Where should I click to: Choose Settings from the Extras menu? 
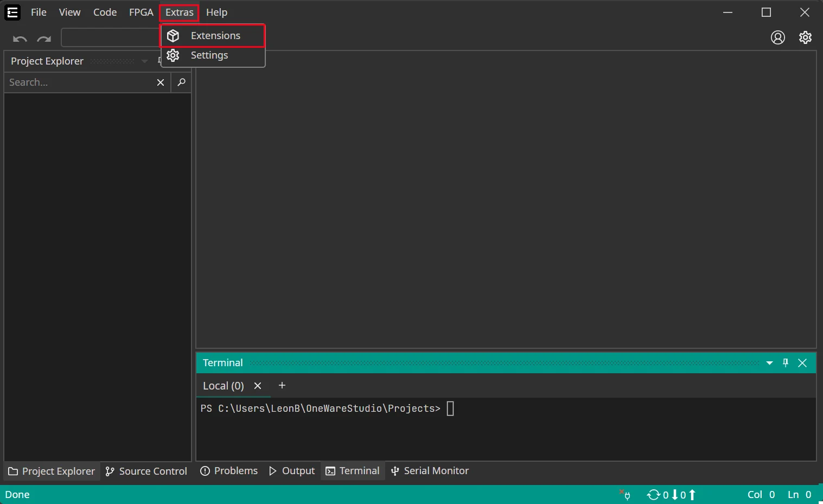(x=209, y=55)
